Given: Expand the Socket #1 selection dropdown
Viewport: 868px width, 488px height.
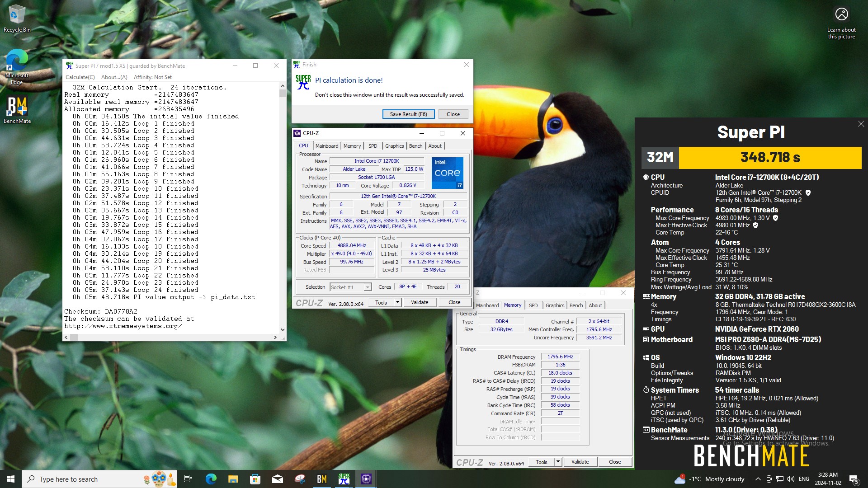Looking at the screenshot, I should [368, 287].
